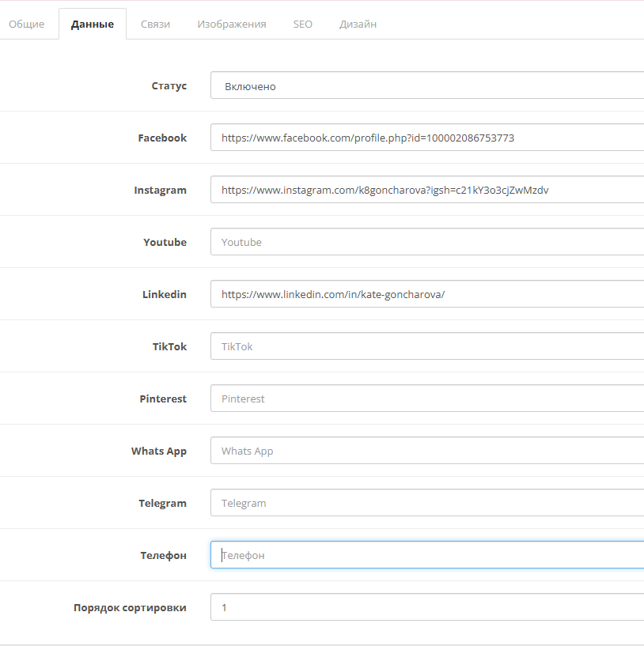Focus the Pinterest input field

click(427, 399)
